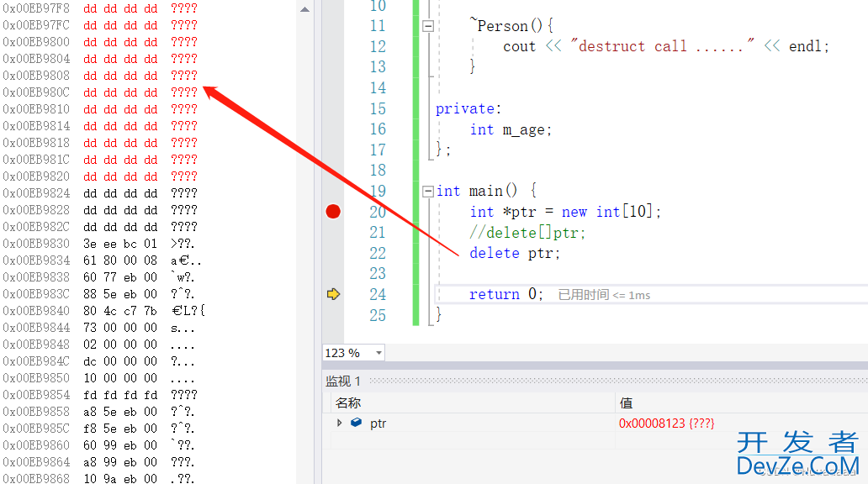Select bytes dc 00 00 00
Viewport: 868px width, 484px height.
[x=120, y=361]
